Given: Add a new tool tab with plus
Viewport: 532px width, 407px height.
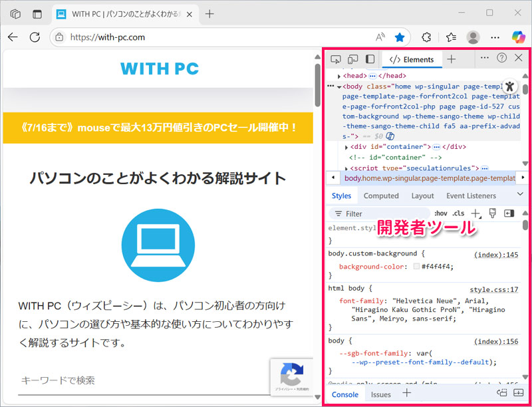Looking at the screenshot, I should click(x=452, y=59).
